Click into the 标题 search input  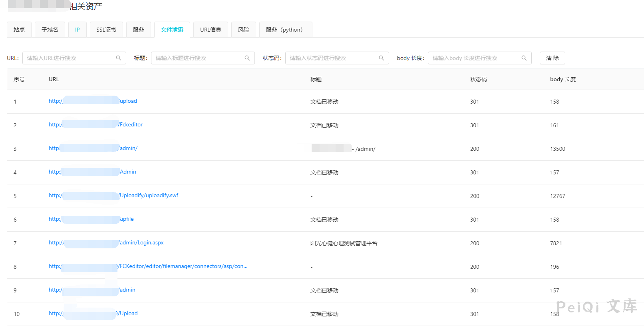tap(199, 58)
